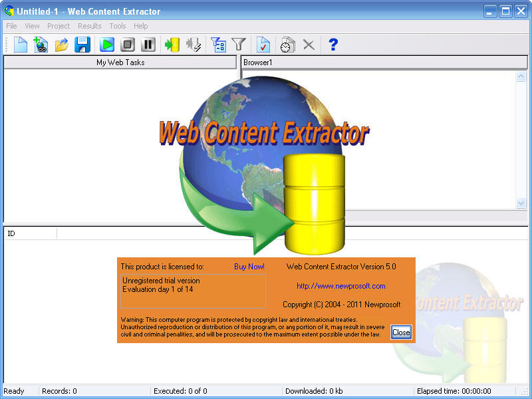Open the Help menu
This screenshot has height=399, width=532.
pos(140,26)
